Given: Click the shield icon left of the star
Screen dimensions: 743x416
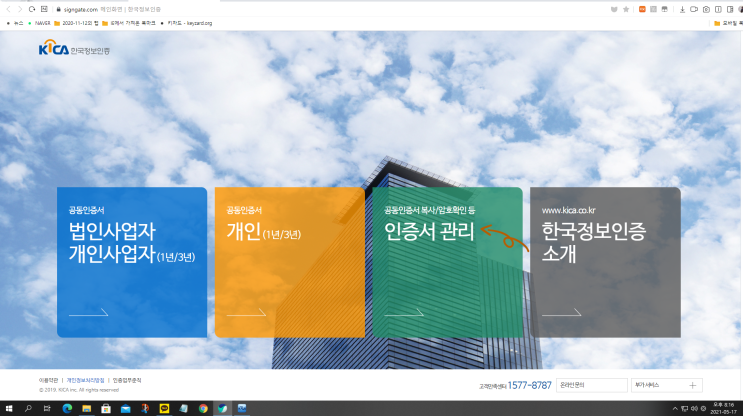Looking at the screenshot, I should point(614,9).
